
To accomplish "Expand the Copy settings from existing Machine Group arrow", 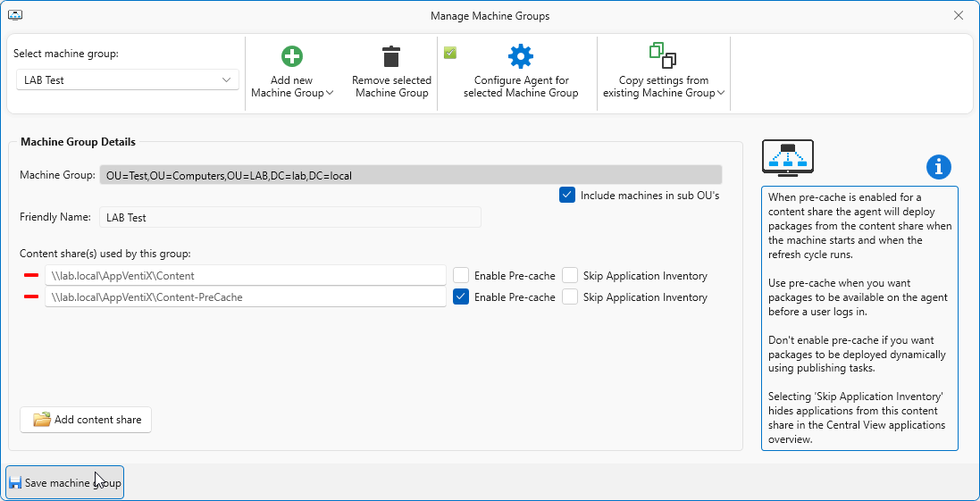I will click(x=721, y=93).
